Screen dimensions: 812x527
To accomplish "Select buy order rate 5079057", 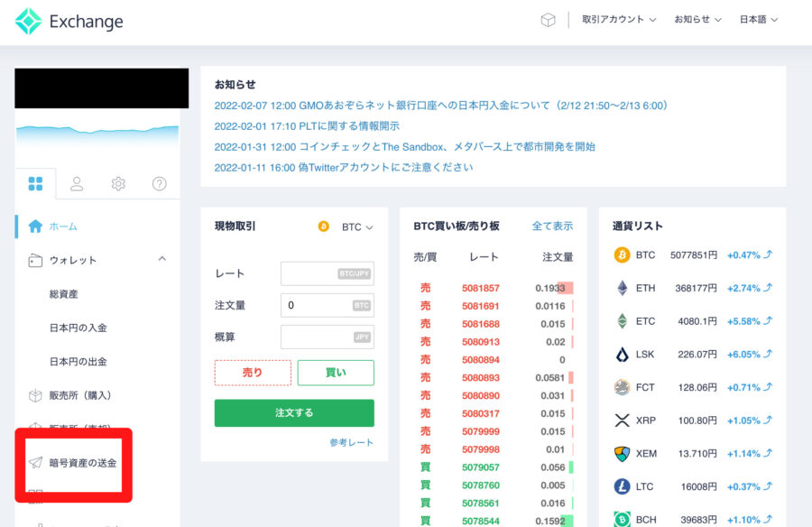I will tap(481, 467).
